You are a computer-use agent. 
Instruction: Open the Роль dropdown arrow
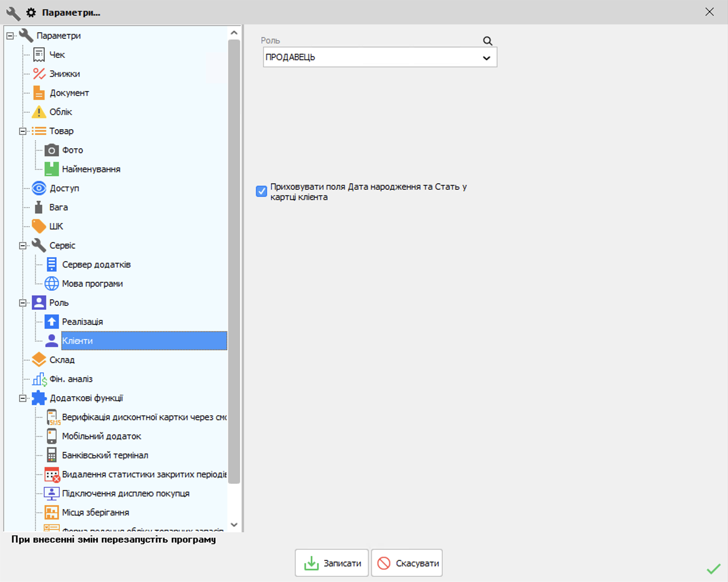coord(486,58)
